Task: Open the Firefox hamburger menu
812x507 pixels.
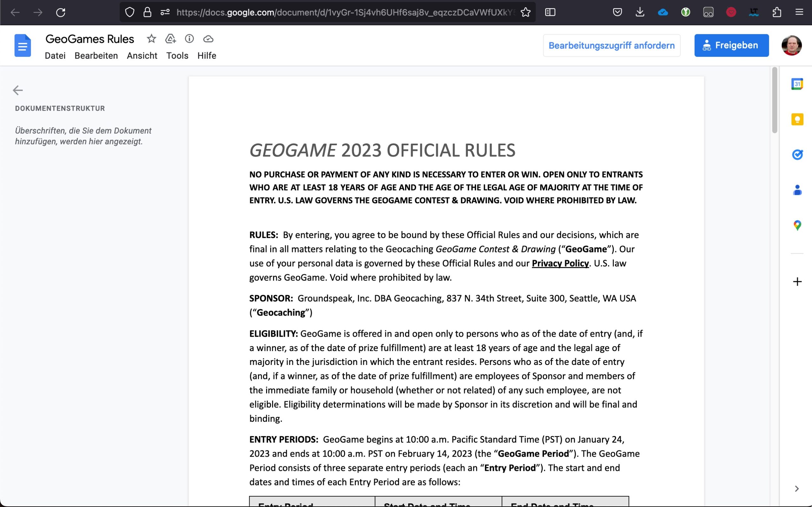Action: (799, 12)
